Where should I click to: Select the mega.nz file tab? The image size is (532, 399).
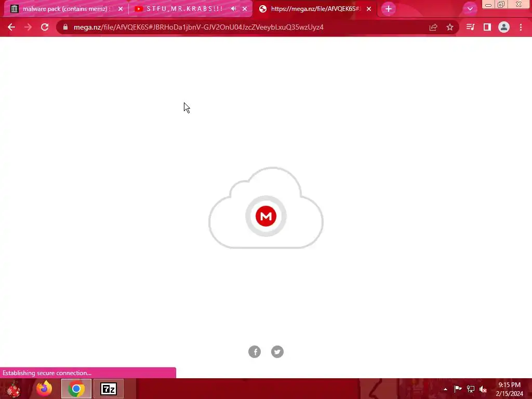tap(315, 9)
